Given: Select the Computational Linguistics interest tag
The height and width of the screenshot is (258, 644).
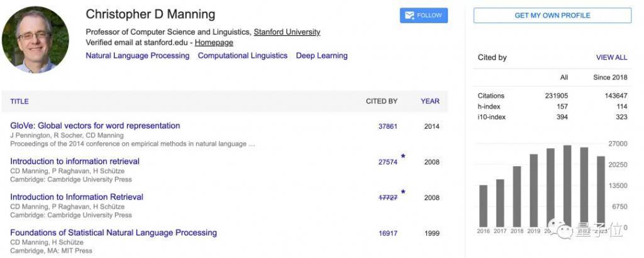Looking at the screenshot, I should [243, 56].
